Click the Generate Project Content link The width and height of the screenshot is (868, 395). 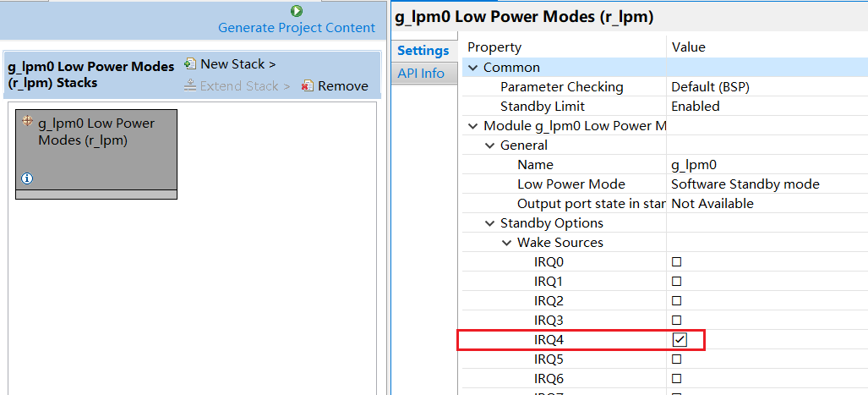(x=296, y=28)
